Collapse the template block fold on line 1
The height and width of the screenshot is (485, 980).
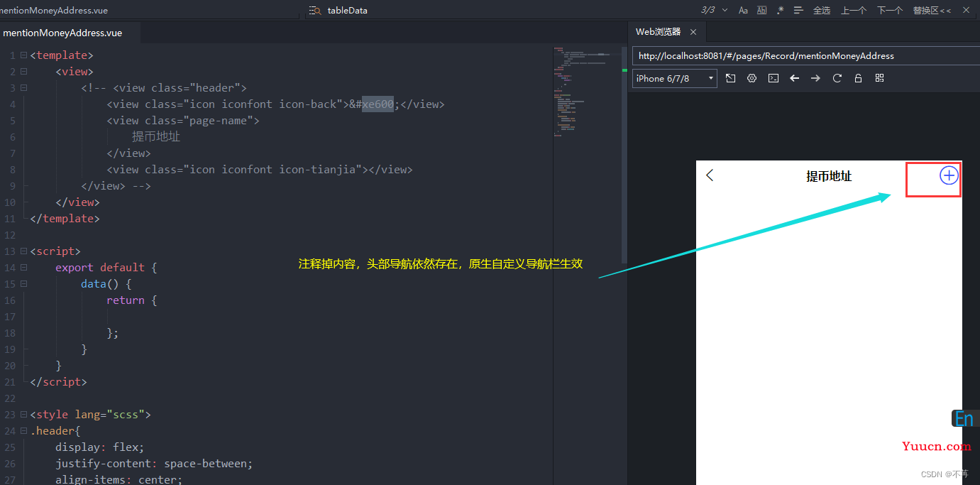point(24,55)
